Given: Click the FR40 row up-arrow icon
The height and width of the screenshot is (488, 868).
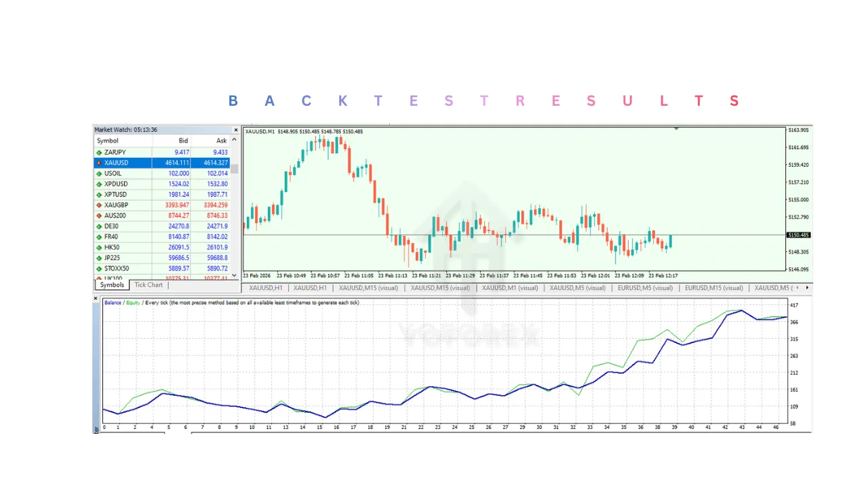Looking at the screenshot, I should click(99, 237).
